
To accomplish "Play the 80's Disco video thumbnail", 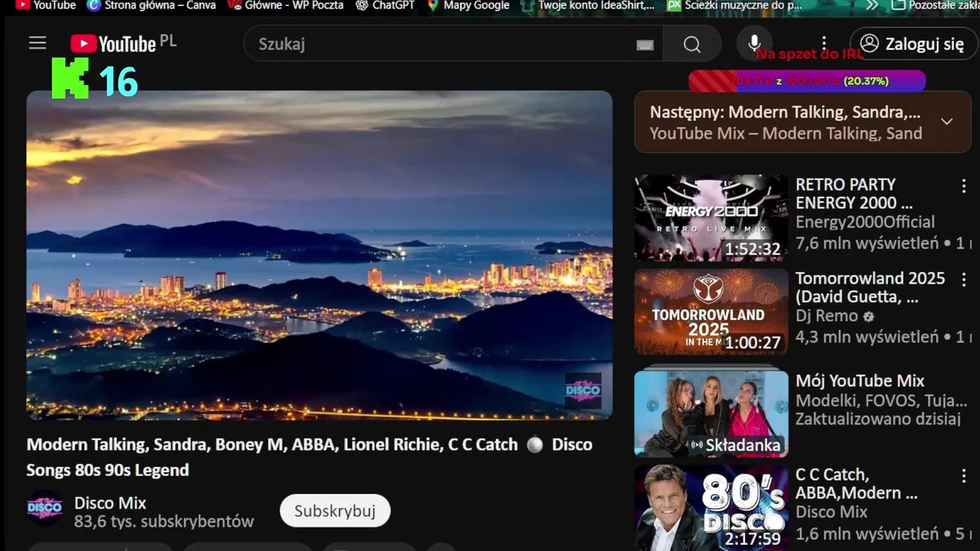I will tap(711, 507).
